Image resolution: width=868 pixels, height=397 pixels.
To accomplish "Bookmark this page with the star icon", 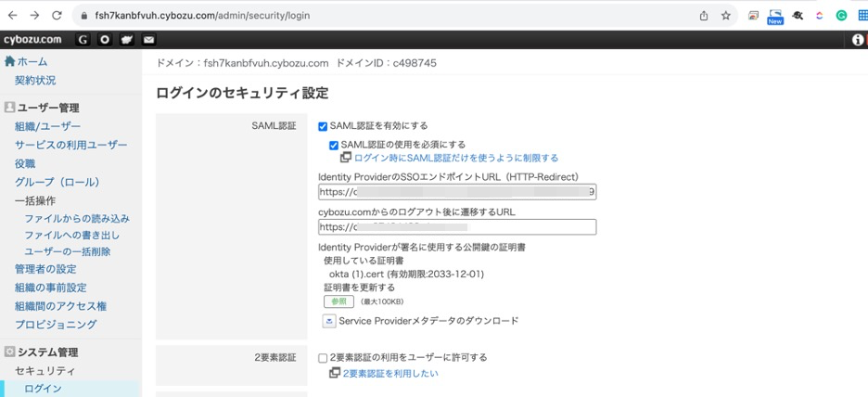I will [x=725, y=16].
